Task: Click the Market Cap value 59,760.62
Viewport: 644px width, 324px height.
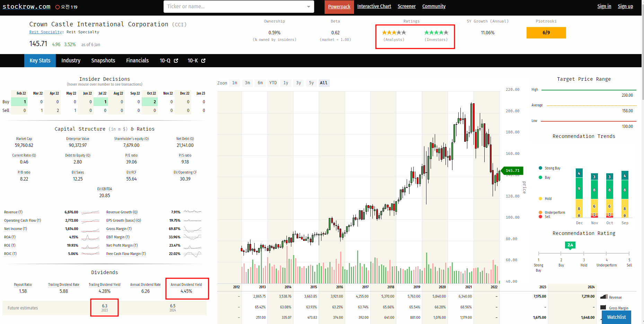Action: click(24, 146)
